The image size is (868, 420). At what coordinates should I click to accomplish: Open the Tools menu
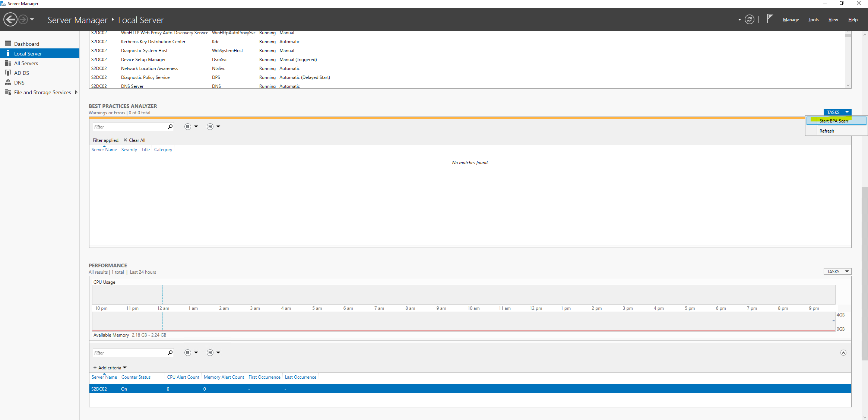[x=813, y=20]
